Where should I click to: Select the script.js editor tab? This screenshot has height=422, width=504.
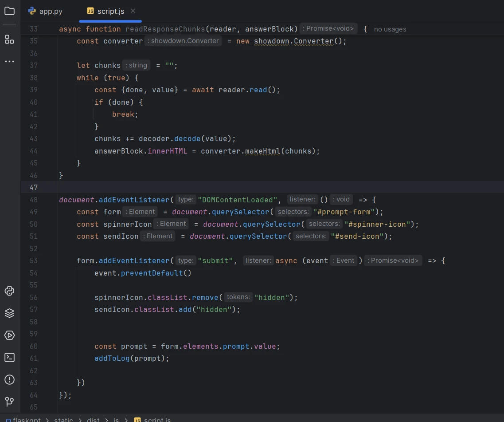click(x=110, y=11)
